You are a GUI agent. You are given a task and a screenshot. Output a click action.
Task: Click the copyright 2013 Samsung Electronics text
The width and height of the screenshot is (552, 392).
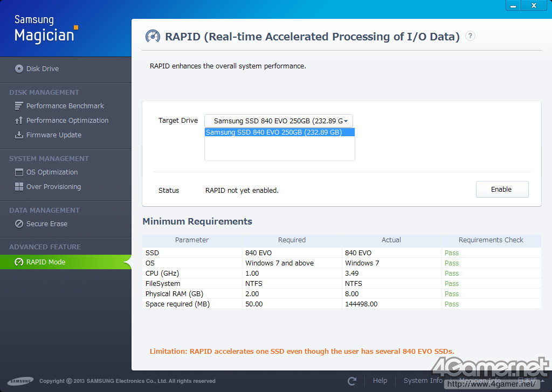[127, 381]
